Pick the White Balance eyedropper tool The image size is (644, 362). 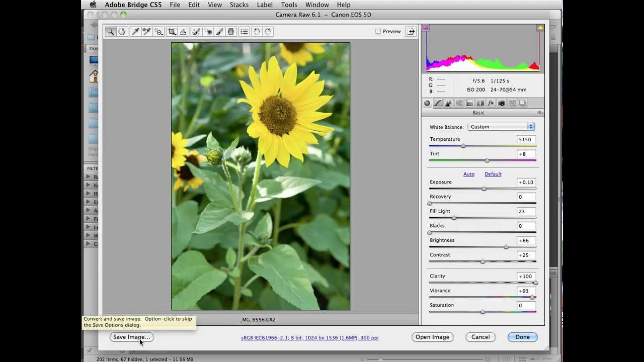[135, 32]
